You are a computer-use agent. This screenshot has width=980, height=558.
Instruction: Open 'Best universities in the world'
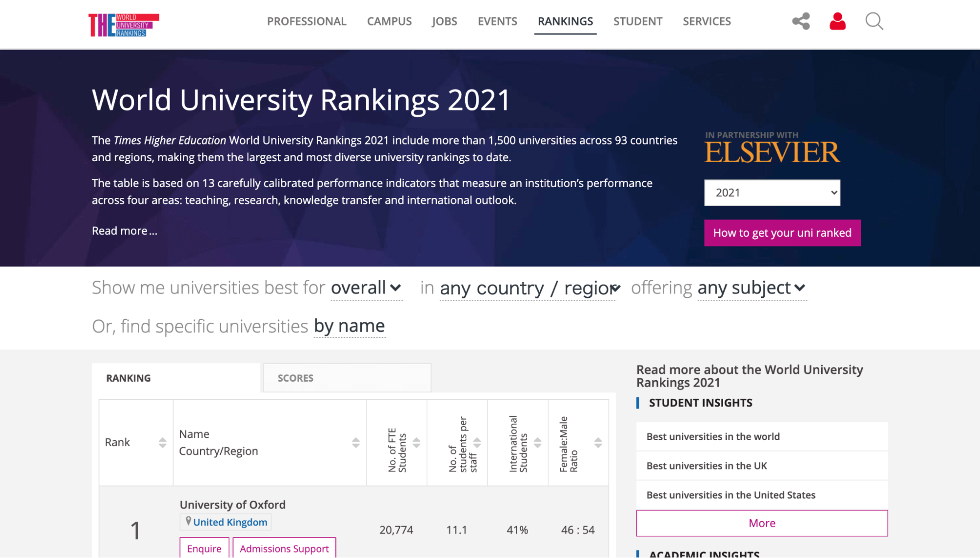[x=762, y=437]
